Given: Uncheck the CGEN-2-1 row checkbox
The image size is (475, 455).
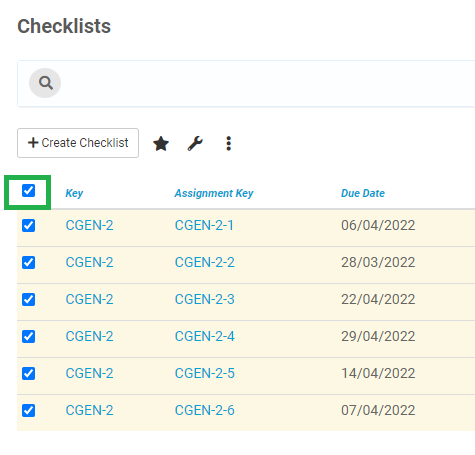Looking at the screenshot, I should pyautogui.click(x=28, y=226).
